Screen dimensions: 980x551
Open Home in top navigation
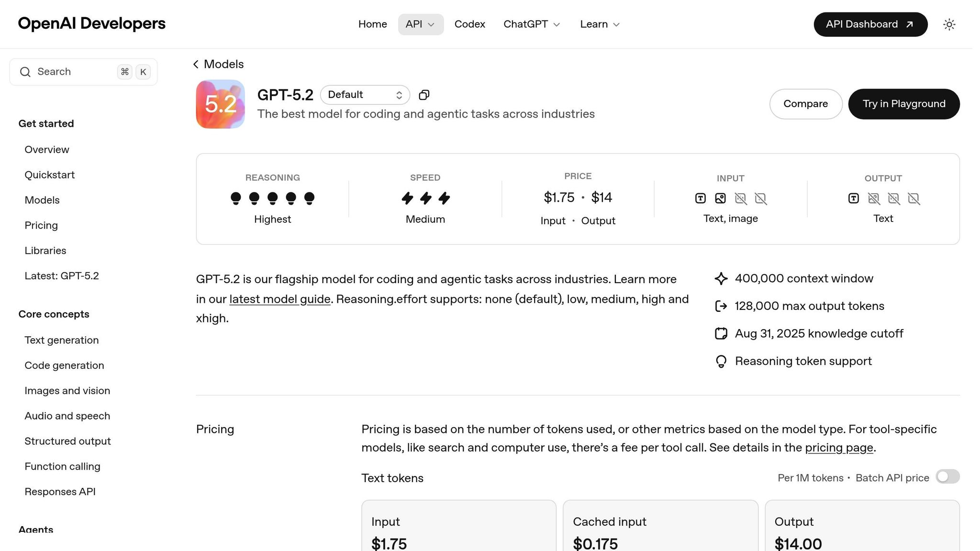coord(372,24)
